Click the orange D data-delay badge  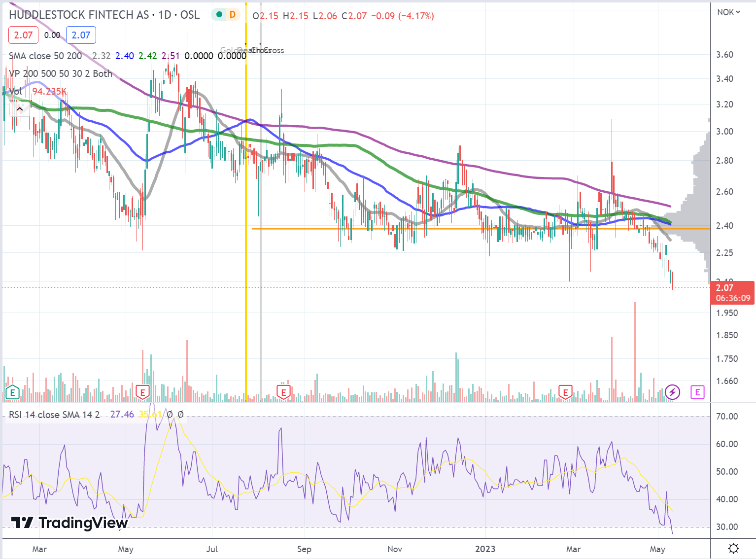click(x=233, y=15)
